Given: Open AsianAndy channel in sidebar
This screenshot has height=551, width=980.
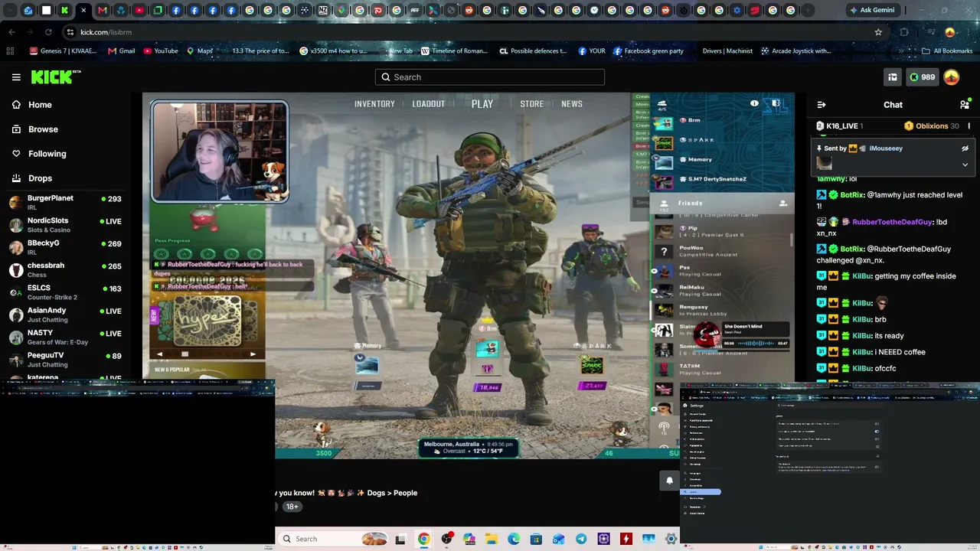Looking at the screenshot, I should [x=65, y=315].
